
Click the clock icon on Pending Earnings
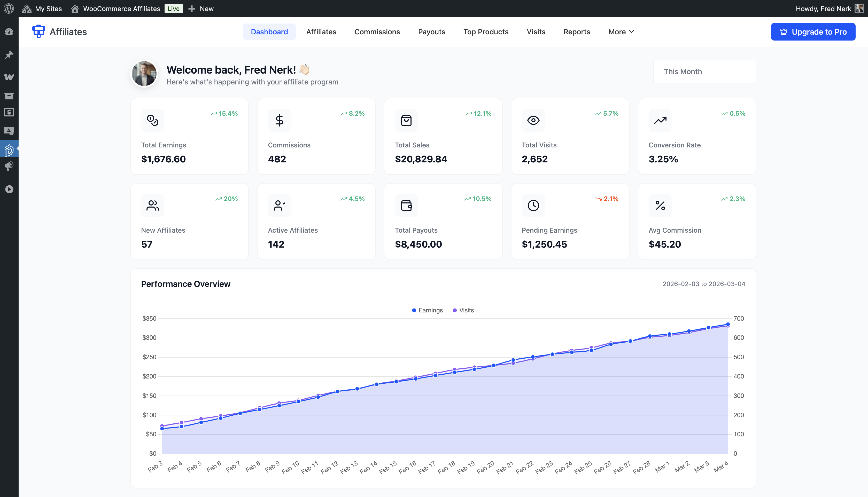(x=533, y=206)
